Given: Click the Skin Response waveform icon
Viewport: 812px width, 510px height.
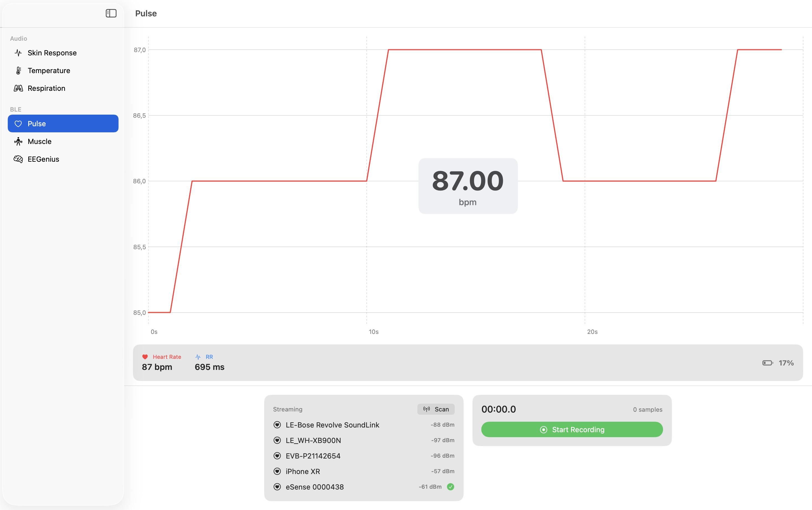Looking at the screenshot, I should [x=18, y=53].
